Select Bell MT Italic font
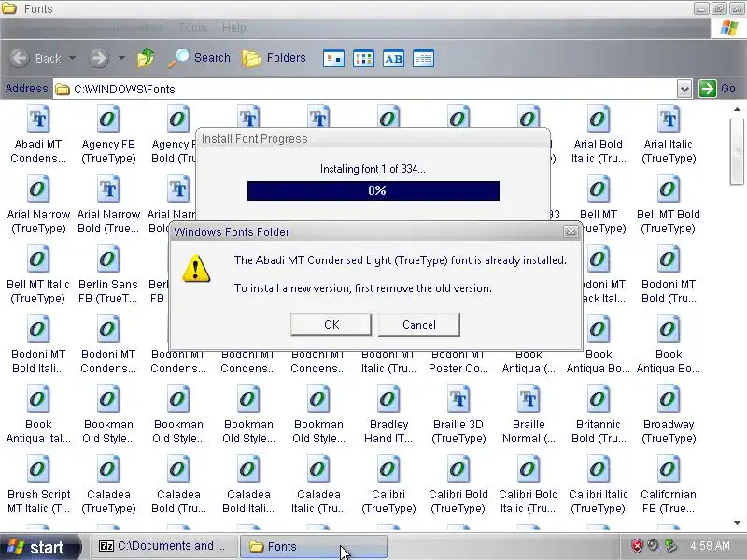 coord(38,274)
